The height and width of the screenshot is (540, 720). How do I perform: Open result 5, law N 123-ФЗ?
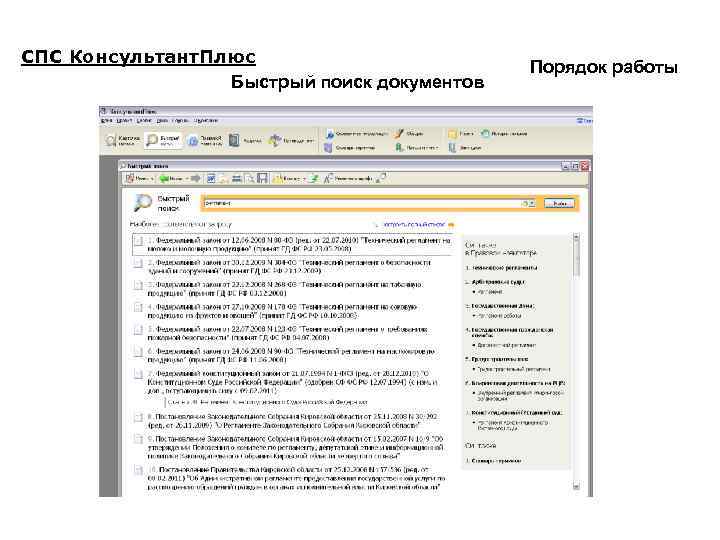click(288, 333)
